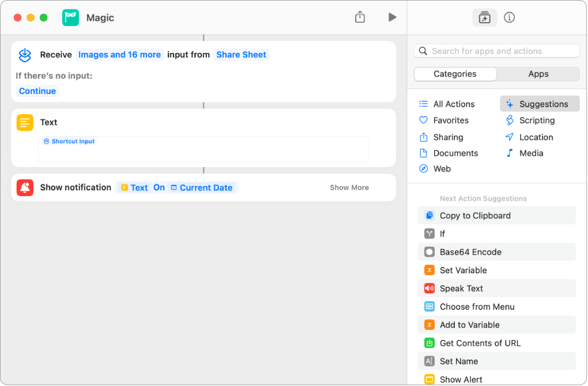The height and width of the screenshot is (386, 588).
Task: Open the Scripting category
Action: 536,120
